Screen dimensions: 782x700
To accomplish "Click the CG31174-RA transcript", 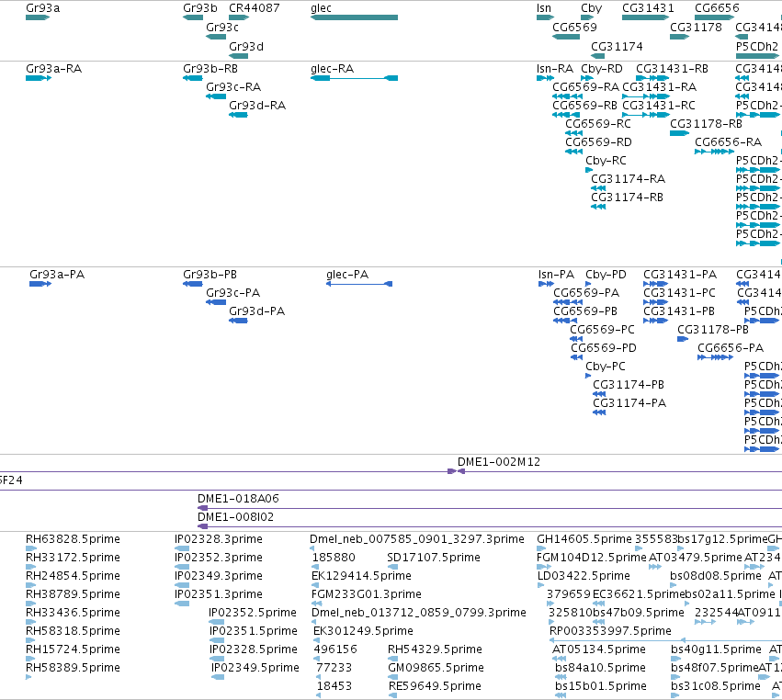I will point(628,179).
